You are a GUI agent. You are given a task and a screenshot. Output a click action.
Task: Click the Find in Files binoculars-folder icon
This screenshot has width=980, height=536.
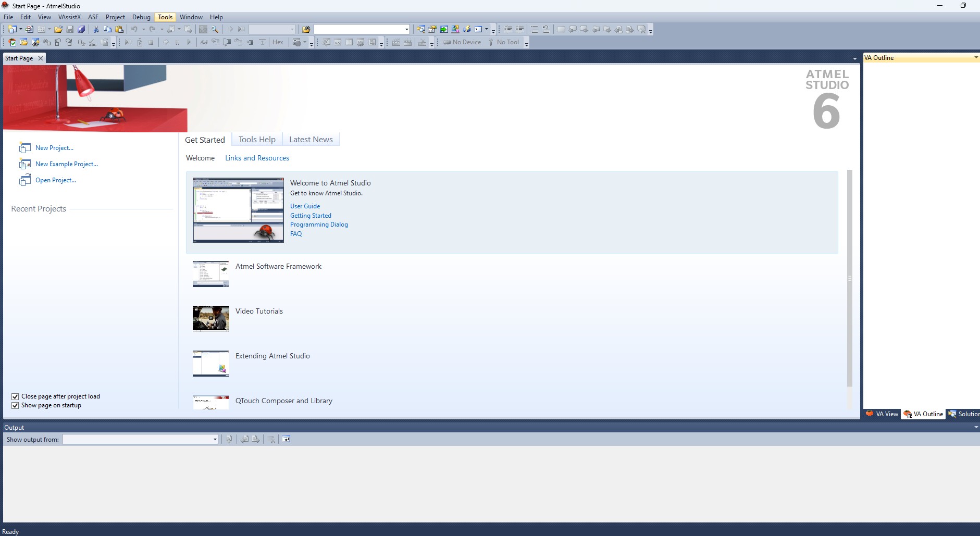point(306,29)
